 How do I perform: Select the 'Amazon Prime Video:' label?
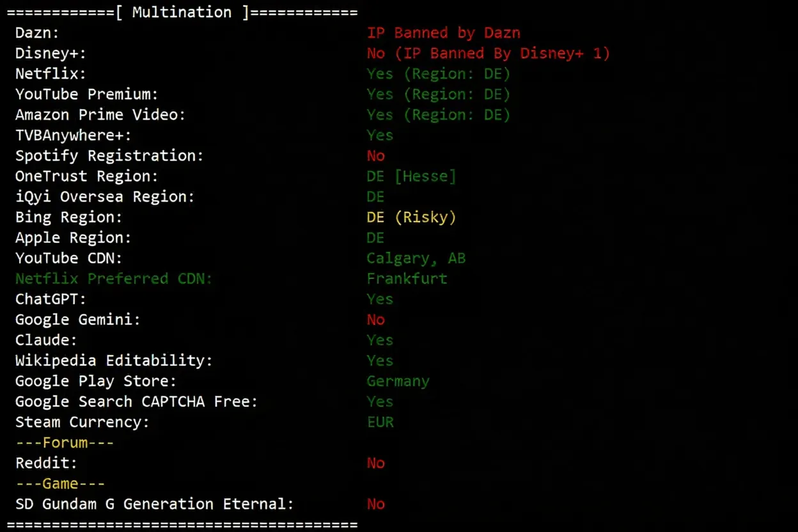[100, 114]
